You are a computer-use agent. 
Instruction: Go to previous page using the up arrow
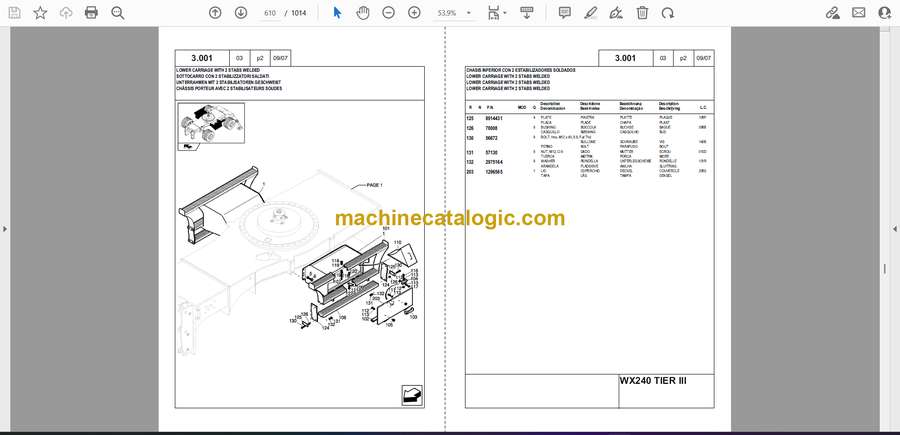pyautogui.click(x=215, y=13)
